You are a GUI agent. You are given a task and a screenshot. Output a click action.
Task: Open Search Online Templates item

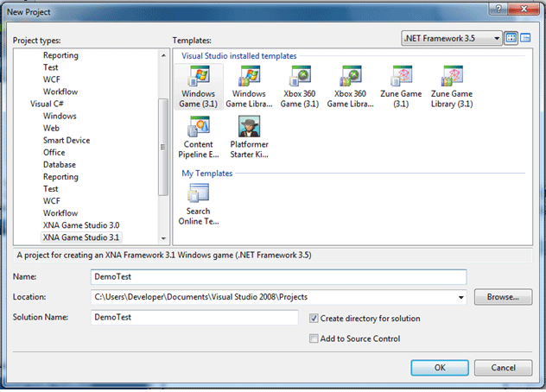click(x=199, y=205)
